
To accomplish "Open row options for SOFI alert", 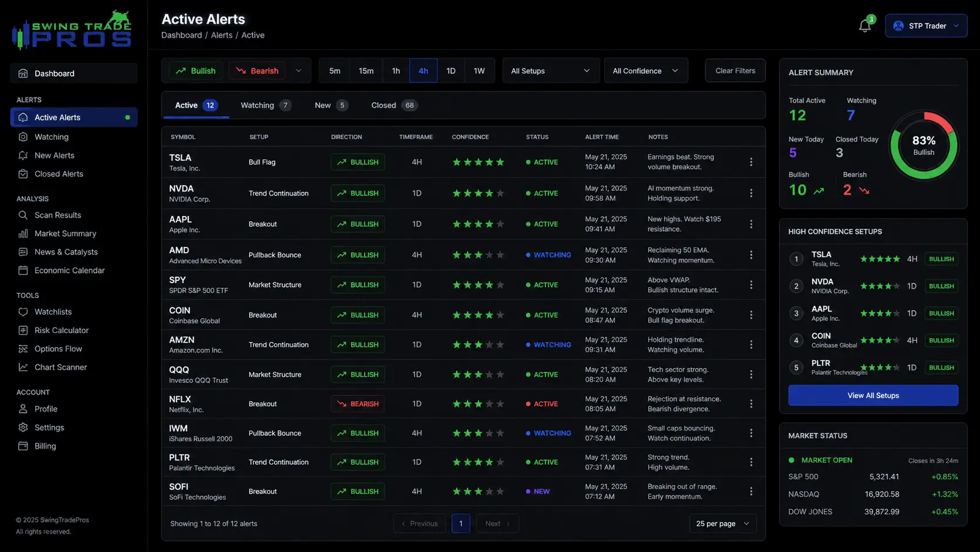I will tap(751, 491).
